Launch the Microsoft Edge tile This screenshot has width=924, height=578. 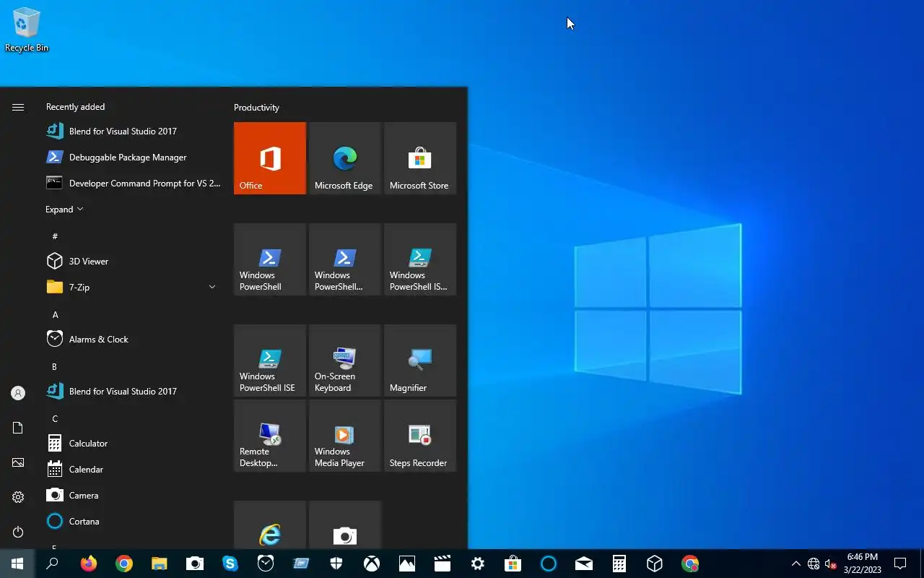click(345, 158)
